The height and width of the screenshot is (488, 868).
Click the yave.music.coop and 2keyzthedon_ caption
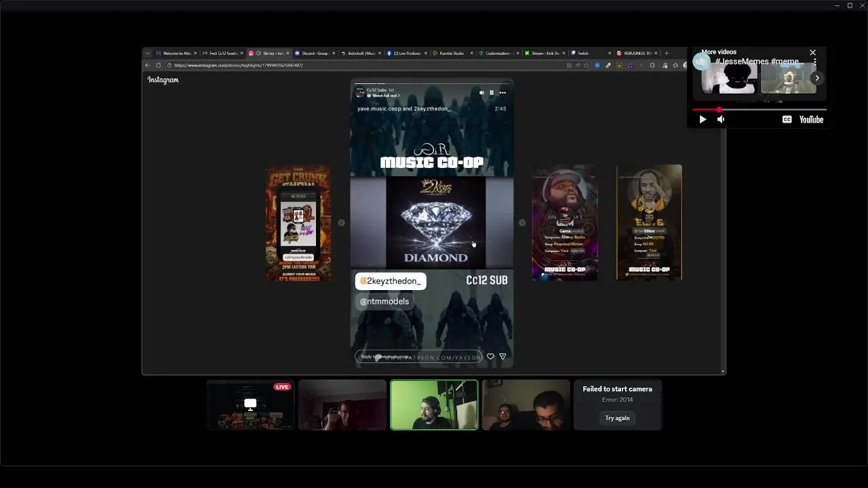[403, 108]
